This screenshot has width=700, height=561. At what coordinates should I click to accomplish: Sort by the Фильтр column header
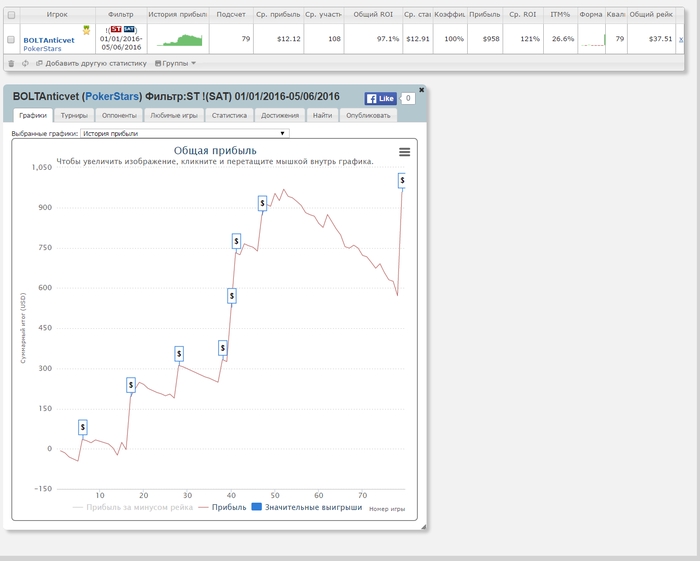pos(121,15)
